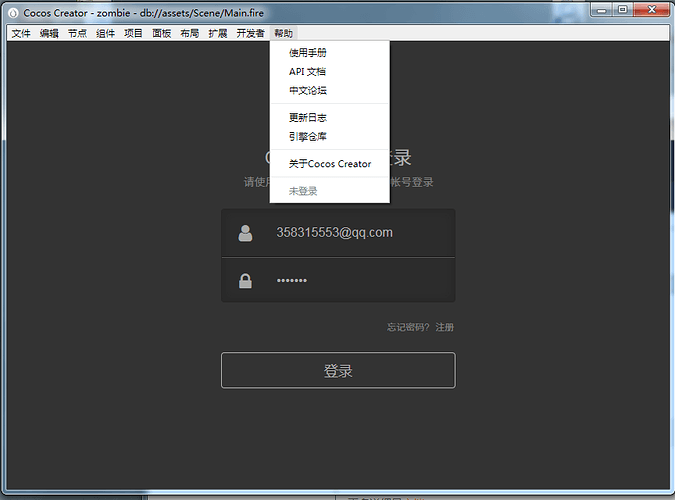The width and height of the screenshot is (675, 500).
Task: Open the 开发者 menu
Action: coord(251,33)
